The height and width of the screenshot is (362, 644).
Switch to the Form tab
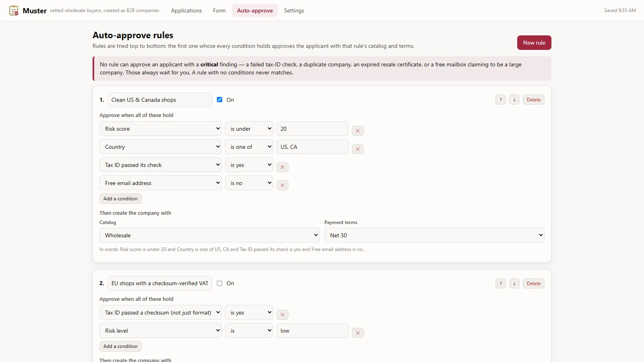[x=219, y=10]
